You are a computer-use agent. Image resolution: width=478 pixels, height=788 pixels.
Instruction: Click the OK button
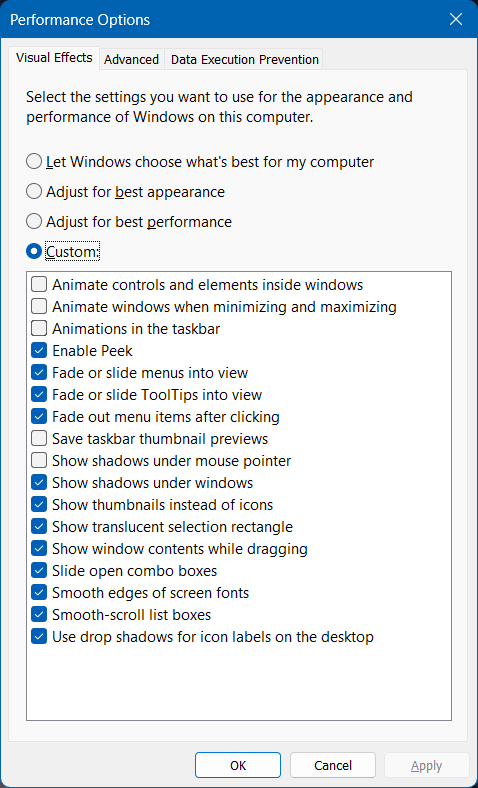(x=238, y=765)
